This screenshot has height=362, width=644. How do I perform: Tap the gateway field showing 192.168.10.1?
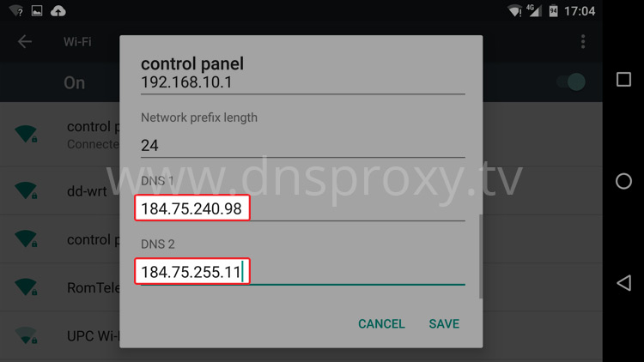303,82
